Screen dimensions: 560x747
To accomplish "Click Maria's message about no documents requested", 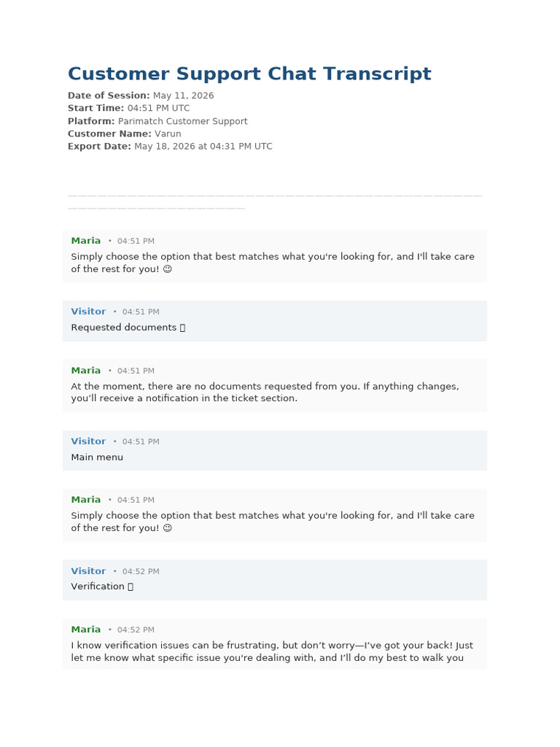I will tap(265, 392).
